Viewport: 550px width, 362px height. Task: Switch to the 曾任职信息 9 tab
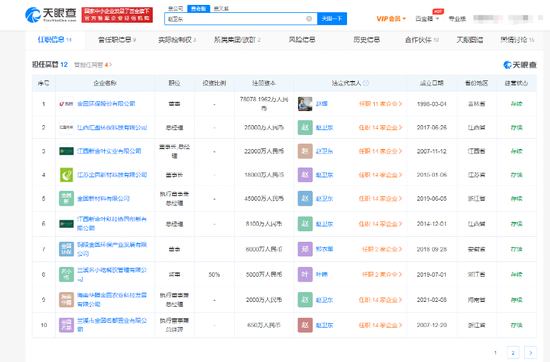[x=117, y=40]
